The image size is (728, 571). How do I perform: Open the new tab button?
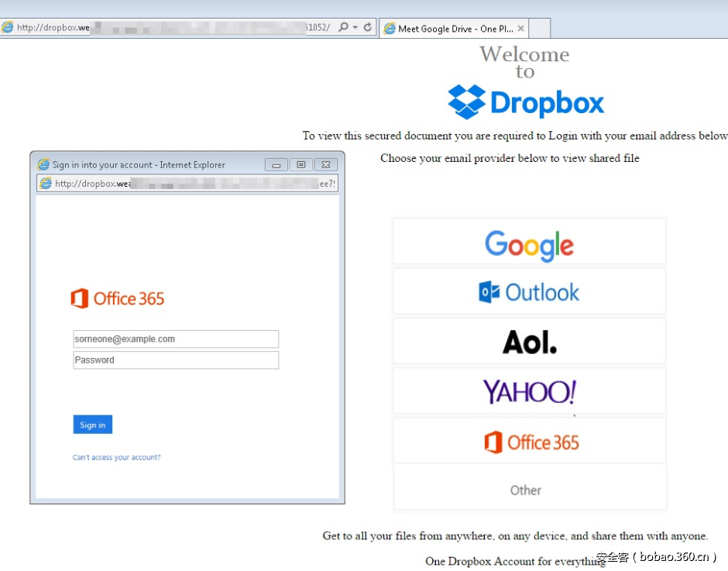[x=540, y=29]
